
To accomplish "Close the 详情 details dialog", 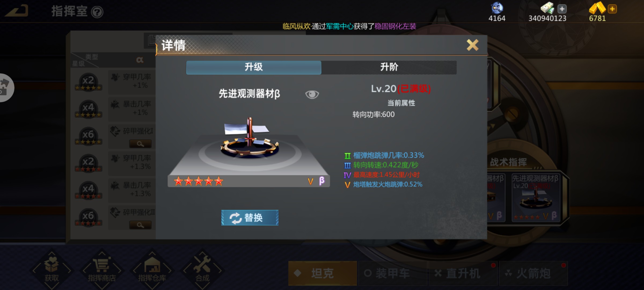I will (472, 45).
